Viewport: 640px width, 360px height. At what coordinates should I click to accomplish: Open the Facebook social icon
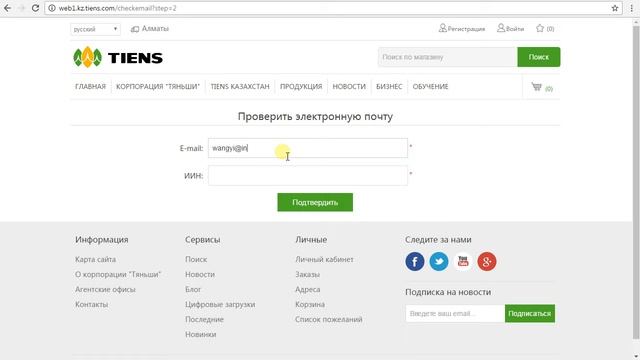(415, 262)
